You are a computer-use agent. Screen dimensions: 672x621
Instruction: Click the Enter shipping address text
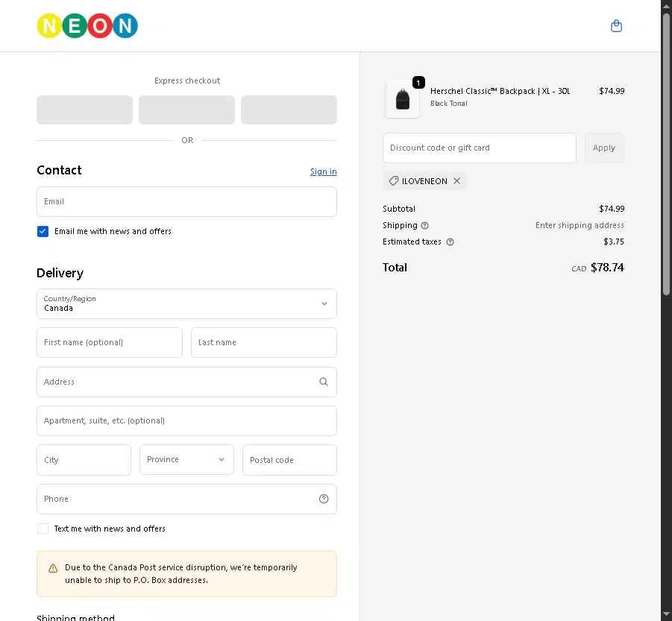580,225
